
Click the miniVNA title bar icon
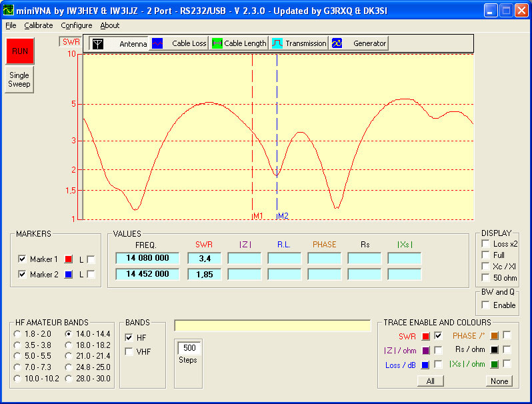pyautogui.click(x=9, y=10)
